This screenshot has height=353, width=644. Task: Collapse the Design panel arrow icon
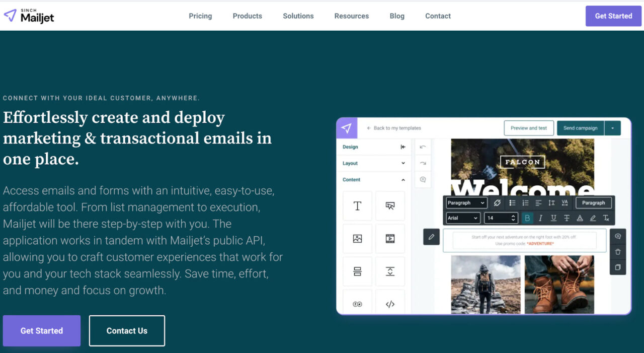pos(403,147)
